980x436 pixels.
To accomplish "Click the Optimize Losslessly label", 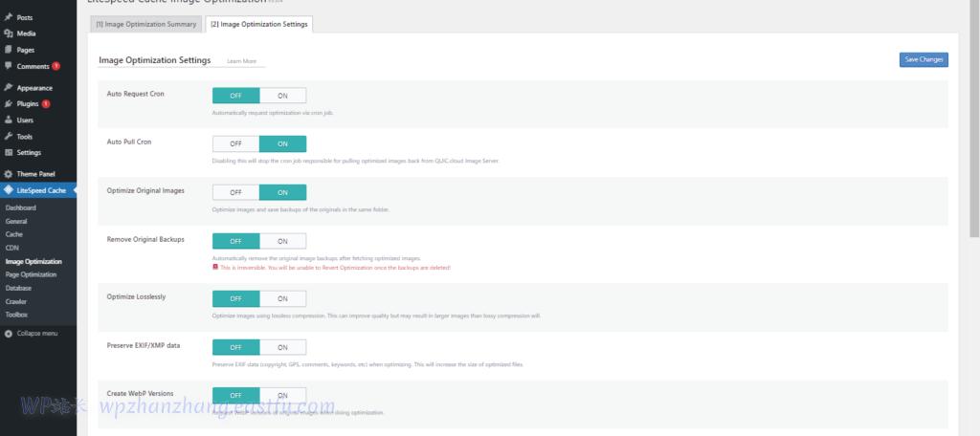I will 136,296.
